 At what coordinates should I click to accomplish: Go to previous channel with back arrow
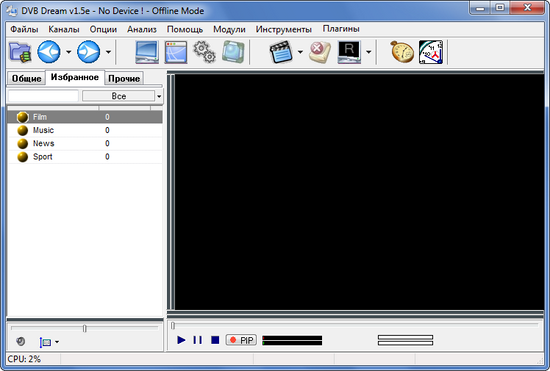pyautogui.click(x=49, y=52)
